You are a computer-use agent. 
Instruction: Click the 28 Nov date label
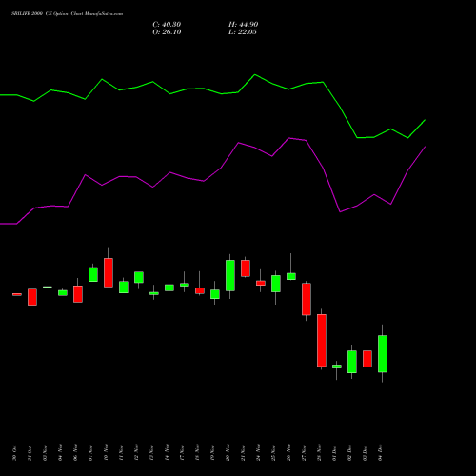pos(319,453)
